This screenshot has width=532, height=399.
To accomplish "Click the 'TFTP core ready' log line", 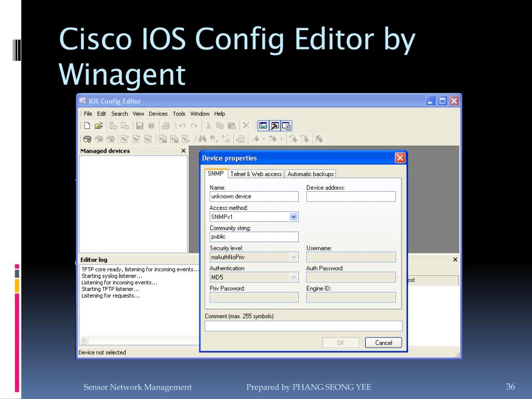I will click(140, 270).
